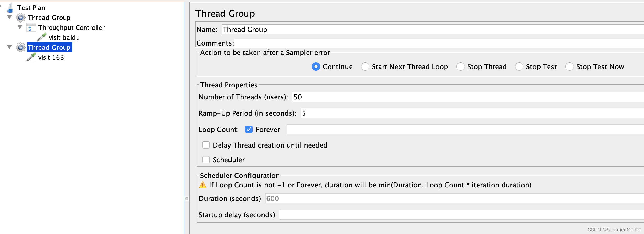Enable the Scheduler checkbox
Viewport: 644px width, 234px height.
[x=206, y=160]
